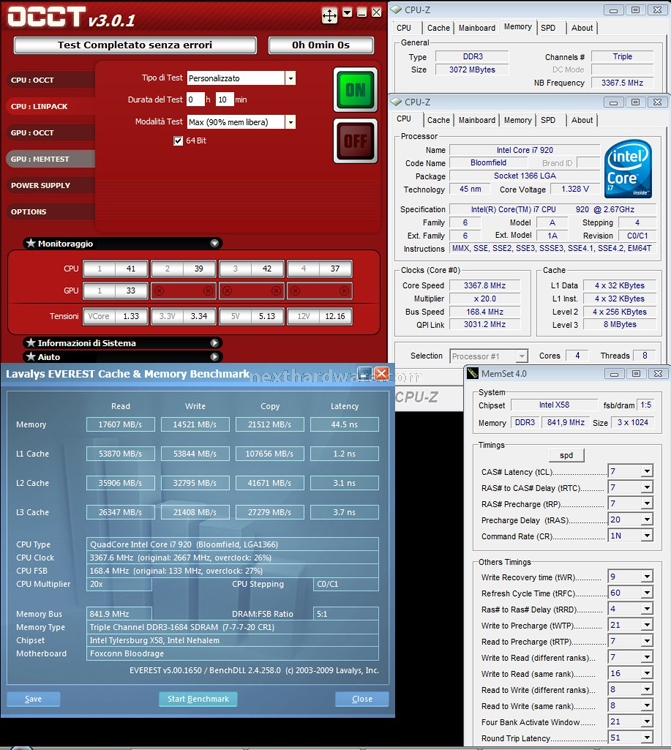Open Command Rate (CR) dropdown
Screen dimensions: 671x750
pyautogui.click(x=647, y=536)
